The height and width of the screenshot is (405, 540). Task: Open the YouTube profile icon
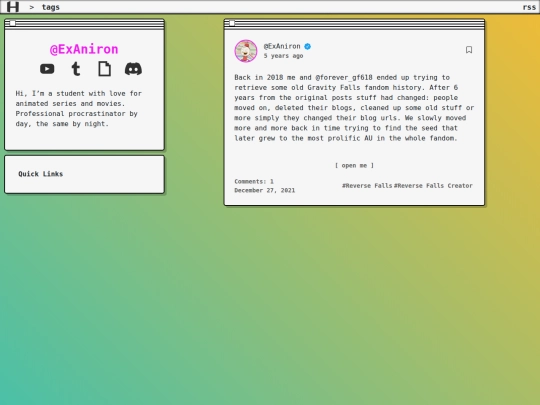pyautogui.click(x=47, y=69)
